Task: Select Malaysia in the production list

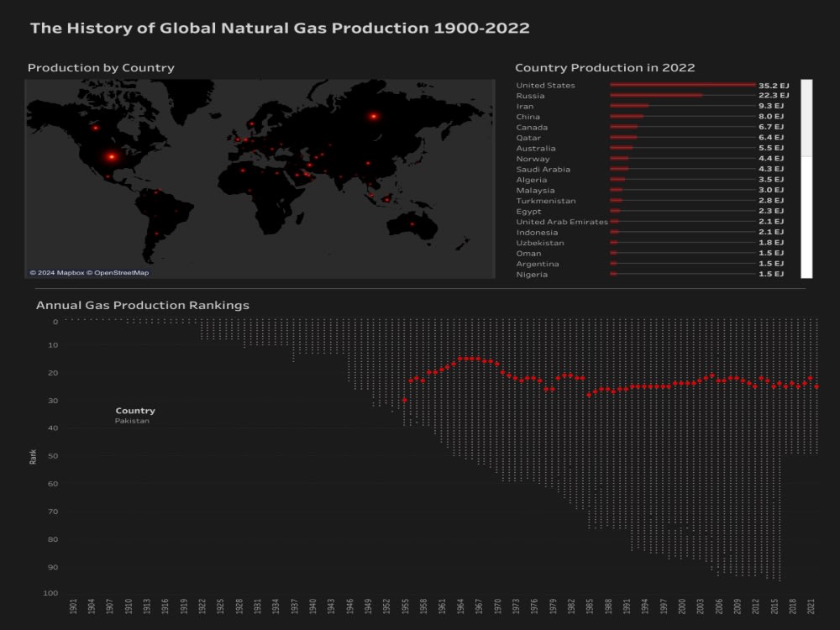Action: pyautogui.click(x=535, y=190)
